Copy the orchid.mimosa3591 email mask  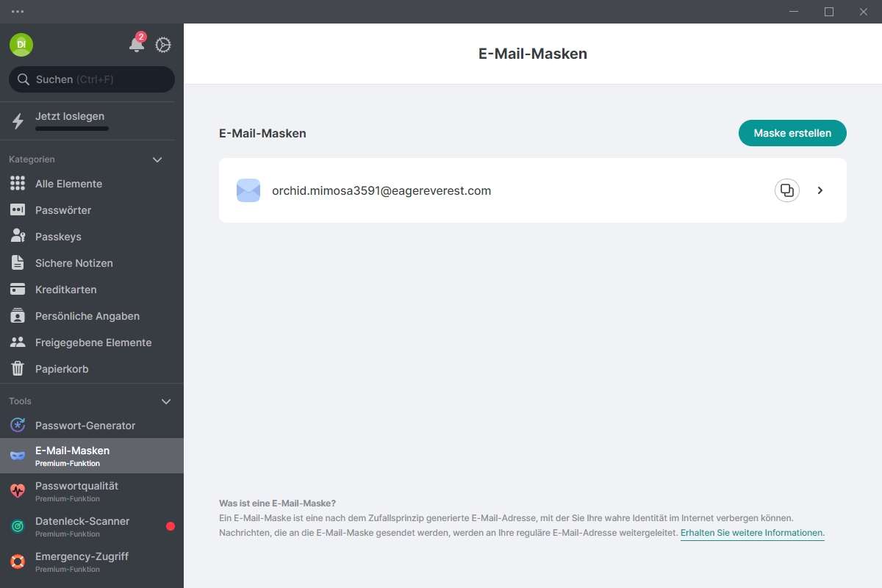[x=787, y=190]
